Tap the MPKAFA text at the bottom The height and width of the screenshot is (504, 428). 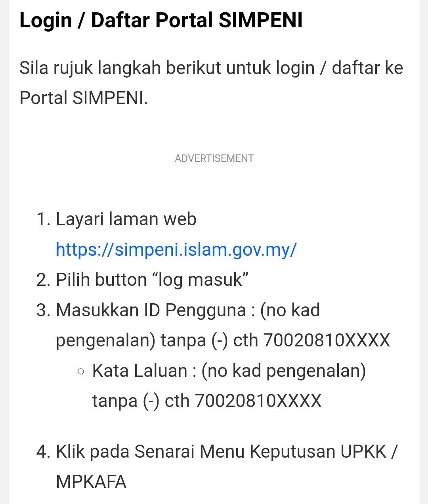[91, 481]
